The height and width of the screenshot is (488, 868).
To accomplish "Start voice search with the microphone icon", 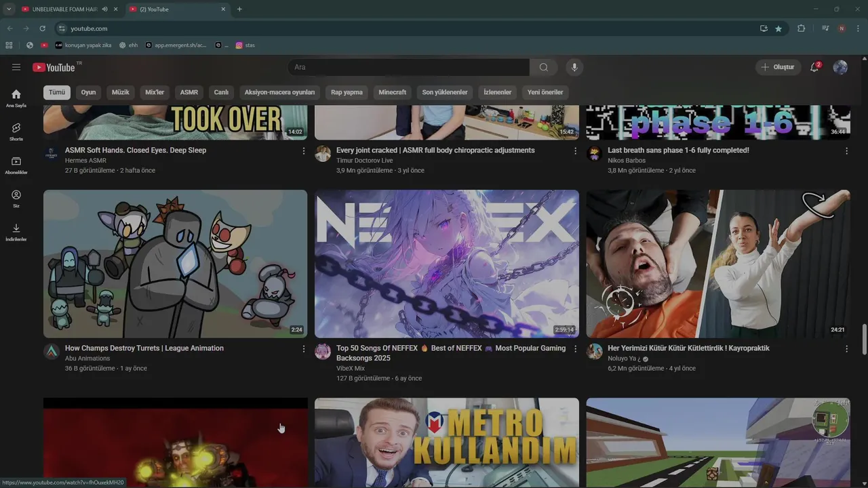I will point(574,67).
